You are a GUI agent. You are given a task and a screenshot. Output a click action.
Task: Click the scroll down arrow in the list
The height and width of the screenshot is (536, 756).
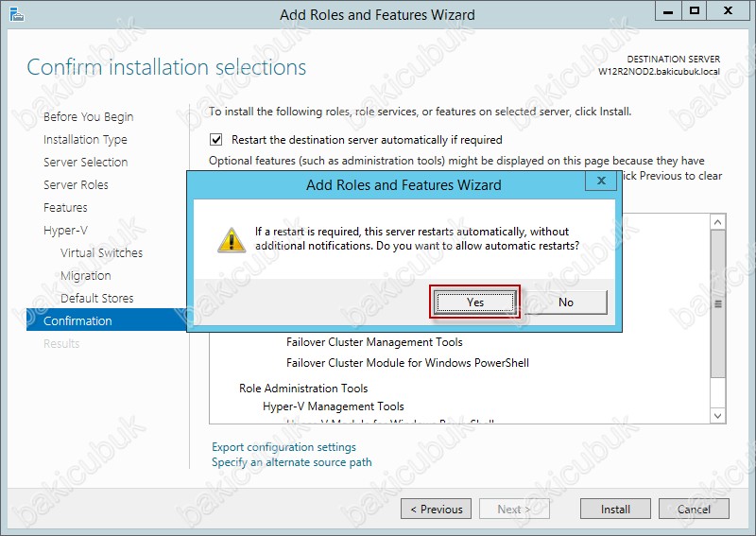[x=718, y=416]
